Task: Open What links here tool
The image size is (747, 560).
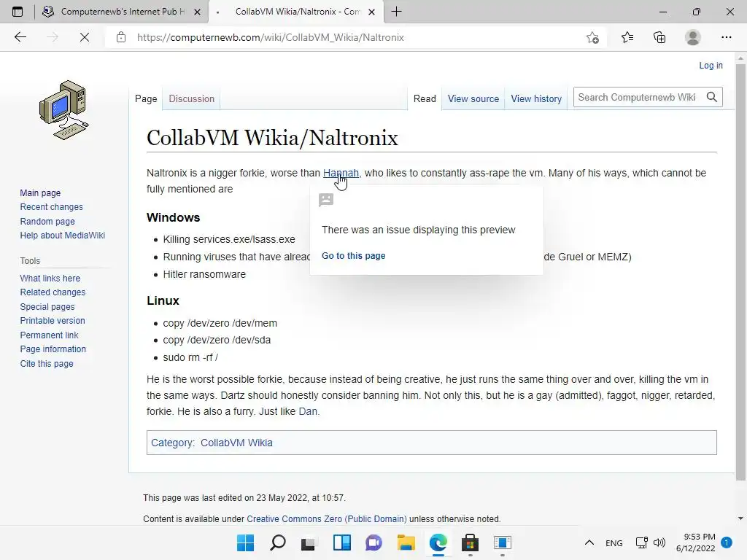Action: click(50, 278)
